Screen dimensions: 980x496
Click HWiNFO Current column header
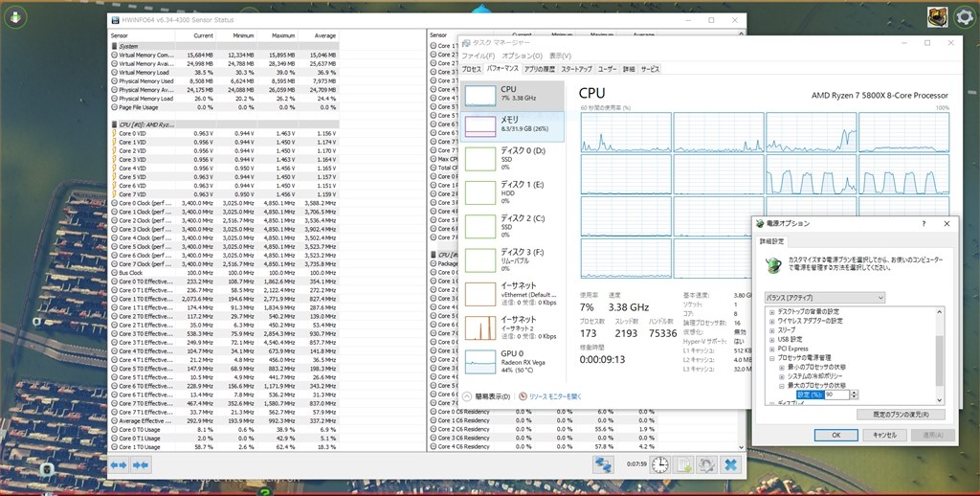[x=195, y=35]
